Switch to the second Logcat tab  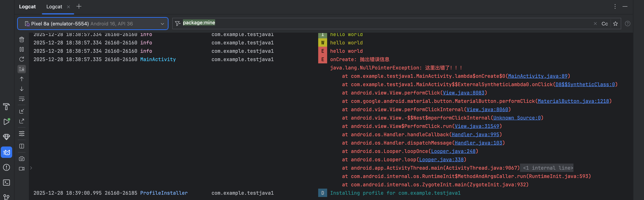pyautogui.click(x=54, y=7)
